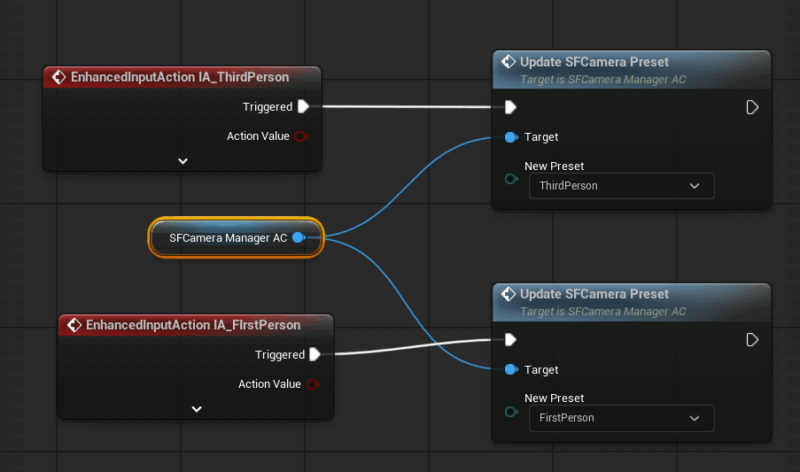Expand the IA_ThirdPerson node's hidden pins
The width and height of the screenshot is (800, 472).
tap(183, 160)
